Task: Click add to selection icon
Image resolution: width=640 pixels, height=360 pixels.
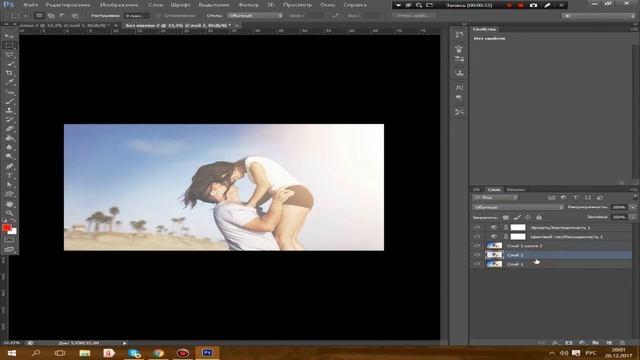Action: coord(51,16)
